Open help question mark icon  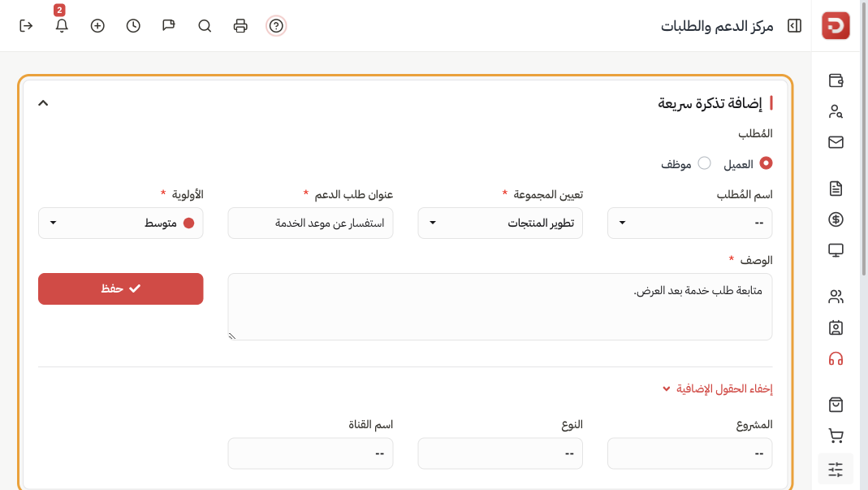tap(276, 25)
